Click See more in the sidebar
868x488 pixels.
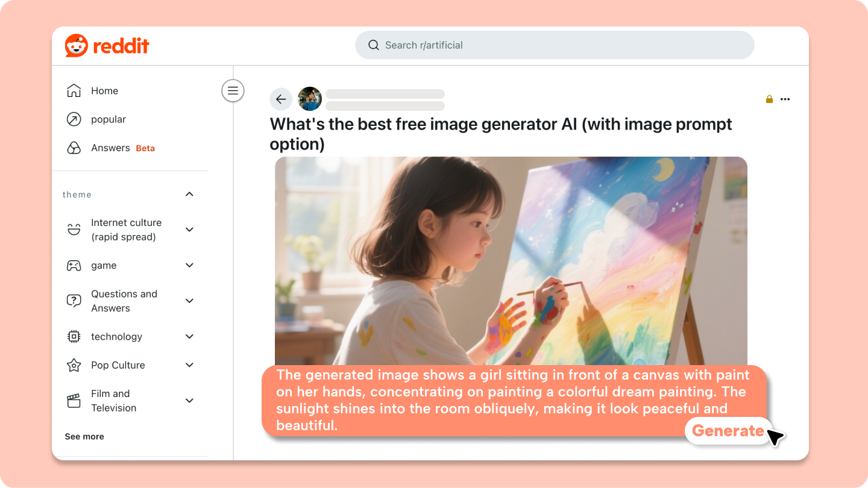point(84,436)
